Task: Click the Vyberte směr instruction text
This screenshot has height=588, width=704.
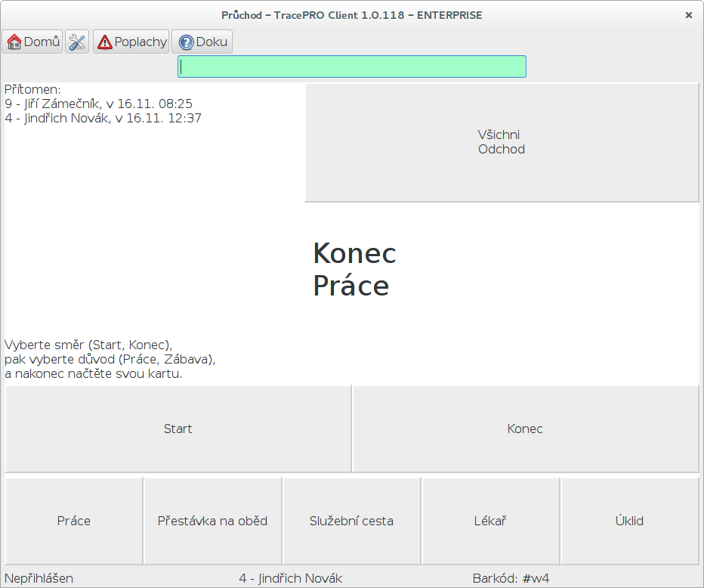Action: coord(110,359)
